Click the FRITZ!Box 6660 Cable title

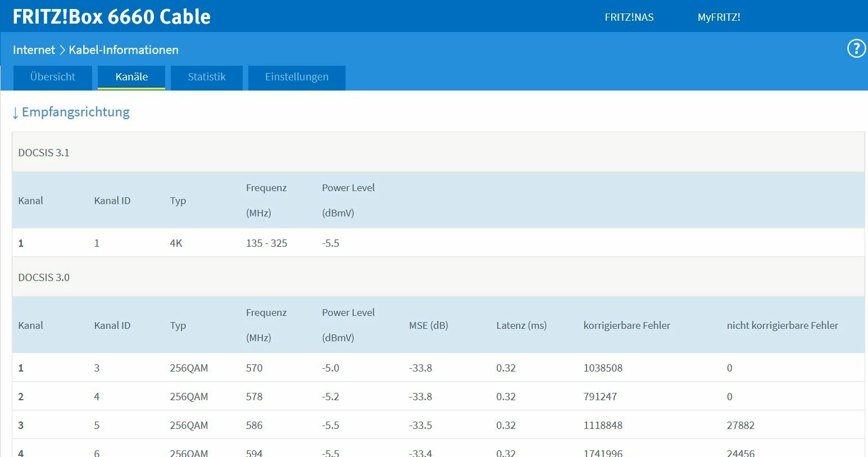(x=111, y=17)
